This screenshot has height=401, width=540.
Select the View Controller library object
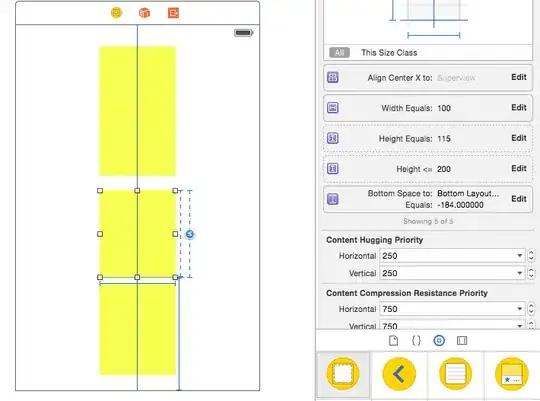pyautogui.click(x=343, y=374)
